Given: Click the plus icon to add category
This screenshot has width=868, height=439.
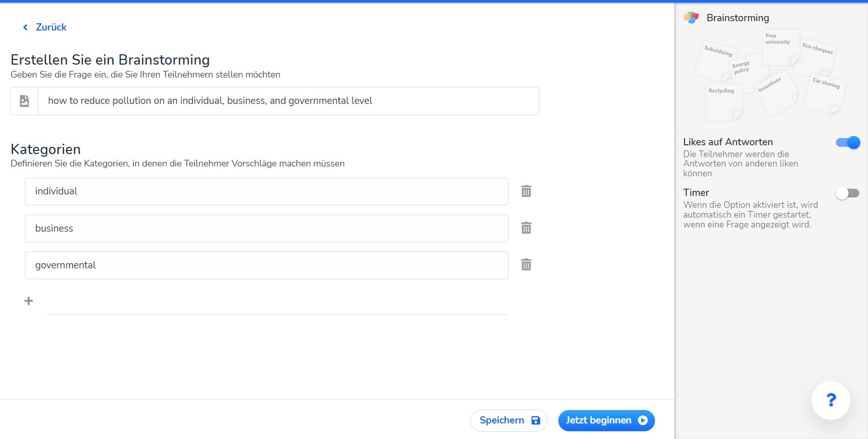Looking at the screenshot, I should pyautogui.click(x=29, y=301).
